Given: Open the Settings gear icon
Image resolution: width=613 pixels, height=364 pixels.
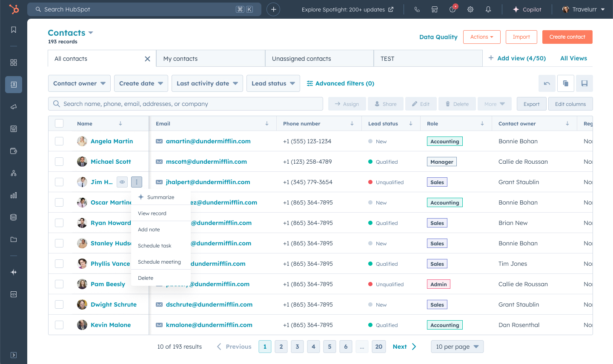Looking at the screenshot, I should pyautogui.click(x=470, y=9).
